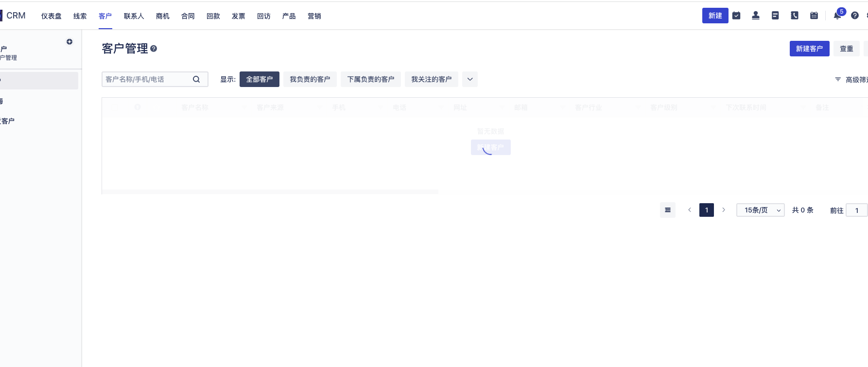Viewport: 868px width, 367px height.
Task: Click the 查重 duplicate check button
Action: (x=847, y=49)
